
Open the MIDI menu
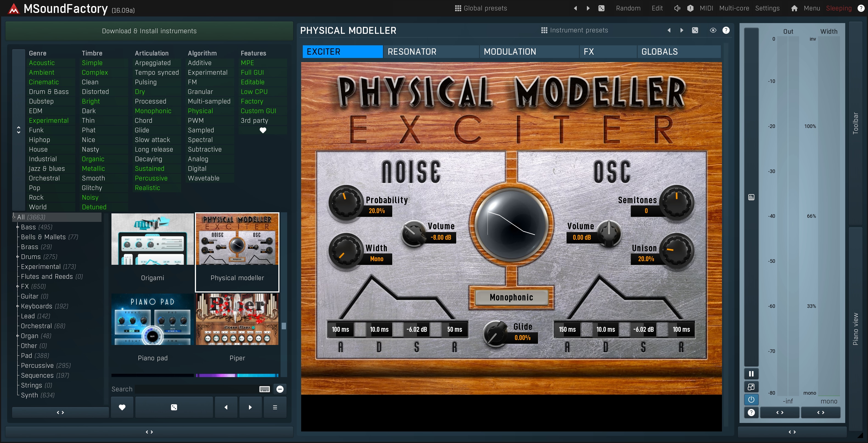pos(706,8)
